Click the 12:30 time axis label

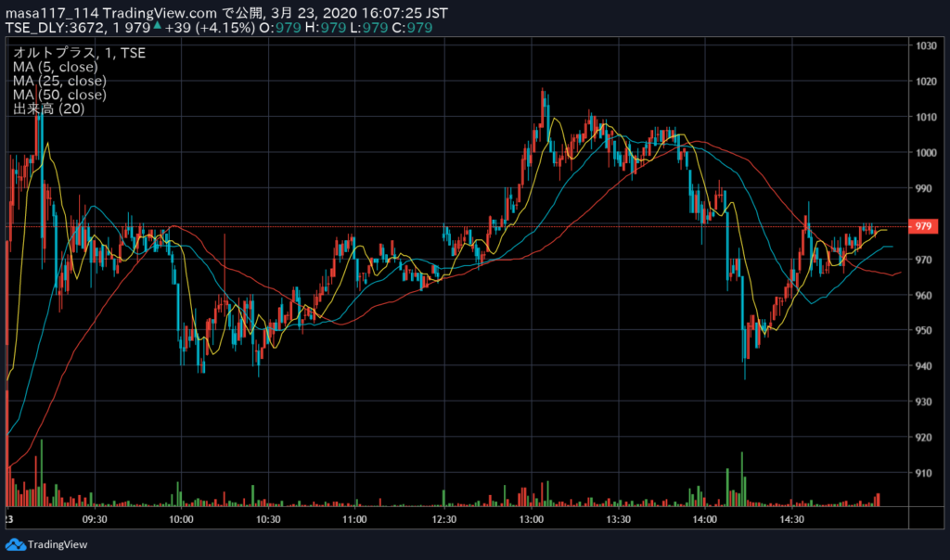click(444, 519)
